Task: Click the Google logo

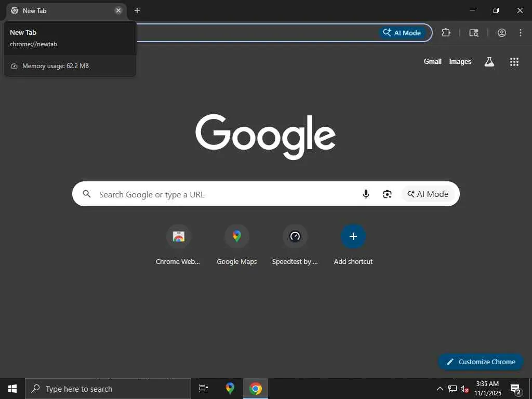Action: pyautogui.click(x=265, y=136)
